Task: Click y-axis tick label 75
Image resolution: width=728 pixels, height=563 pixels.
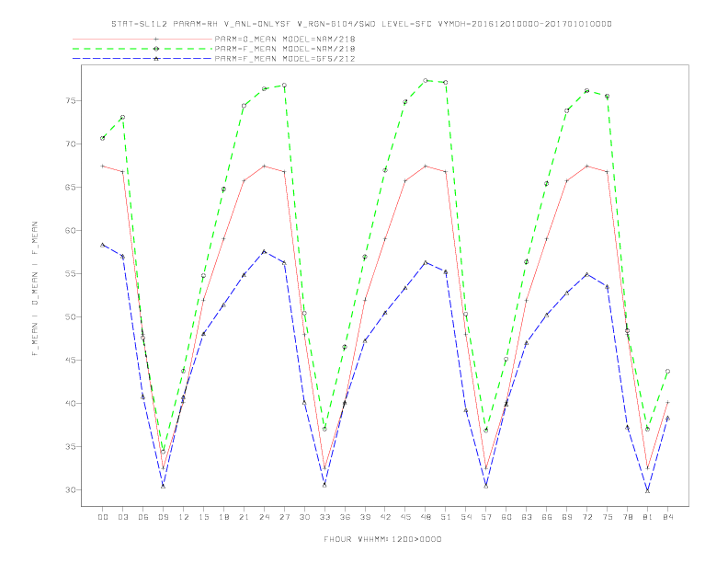Action: (71, 101)
